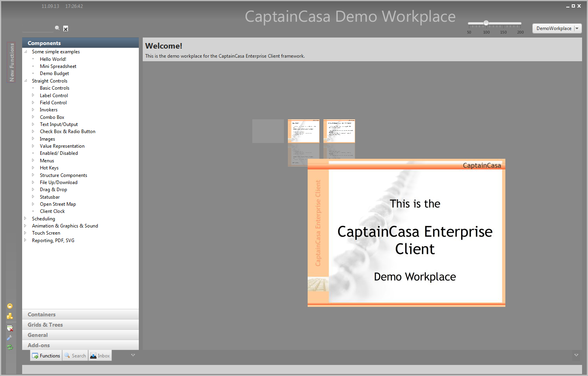The image size is (588, 376).
Task: Click the vertical New Functions tab
Action: [11, 62]
